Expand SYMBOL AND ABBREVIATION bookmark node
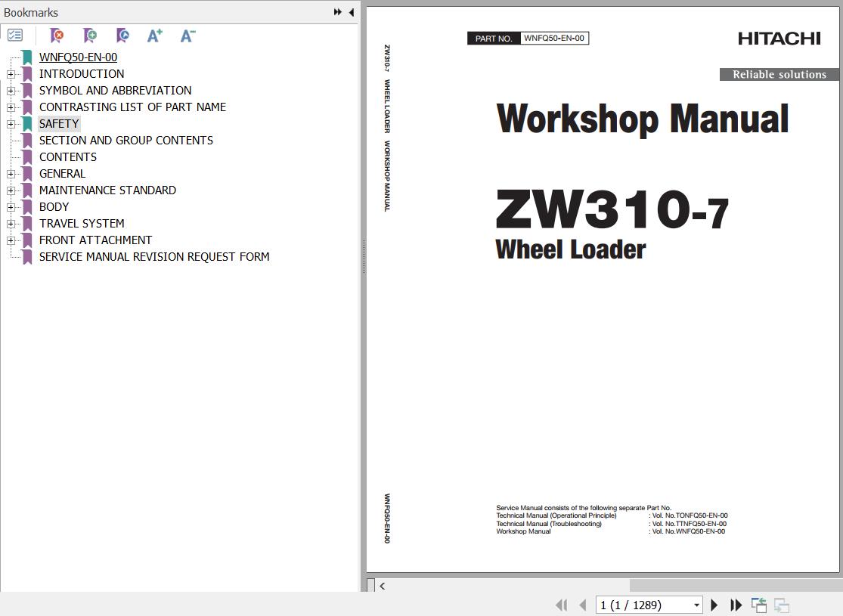The height and width of the screenshot is (616, 843). tap(11, 91)
